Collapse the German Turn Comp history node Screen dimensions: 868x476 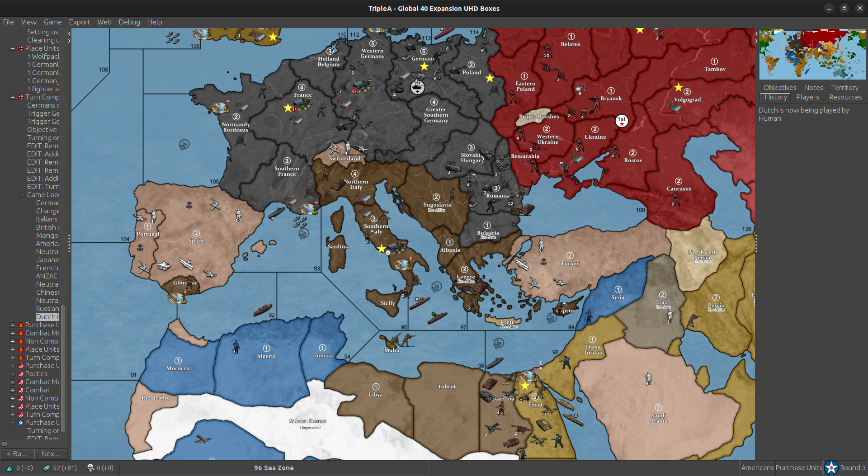(x=13, y=97)
